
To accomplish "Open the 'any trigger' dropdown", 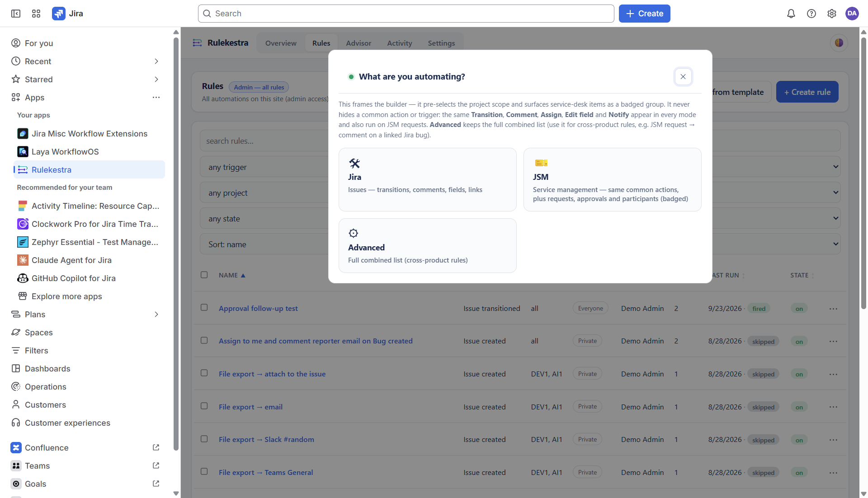I will pos(520,167).
